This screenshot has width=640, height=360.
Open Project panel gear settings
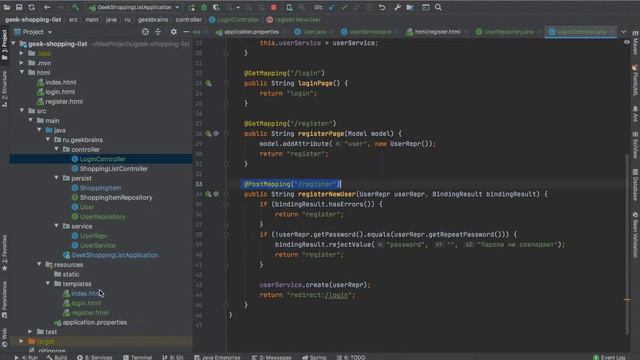coord(173,32)
